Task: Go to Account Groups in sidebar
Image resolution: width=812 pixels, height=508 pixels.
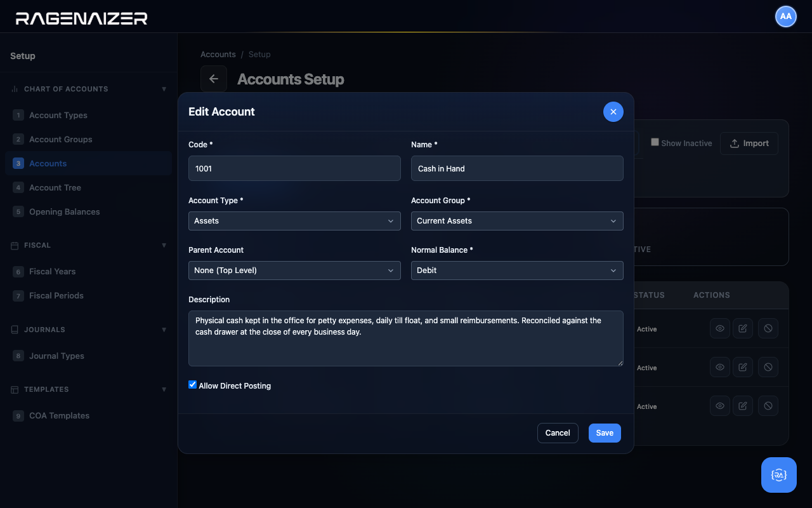Action: pyautogui.click(x=88, y=139)
